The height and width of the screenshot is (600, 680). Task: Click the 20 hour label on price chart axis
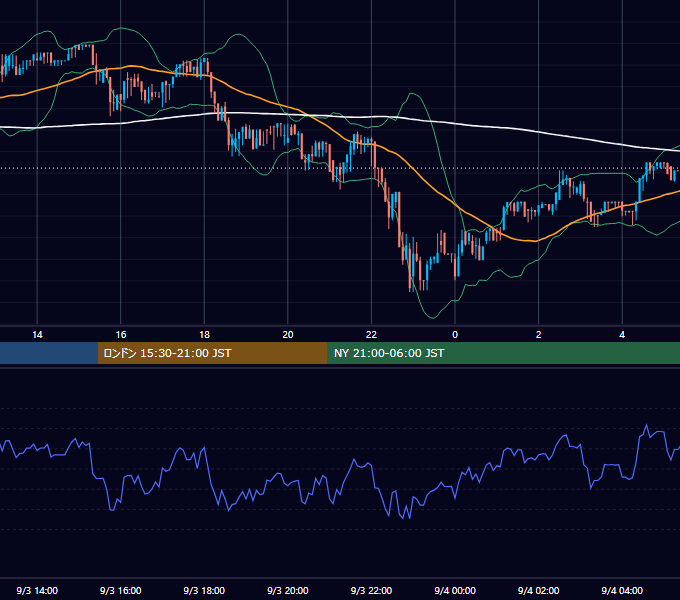(x=288, y=335)
